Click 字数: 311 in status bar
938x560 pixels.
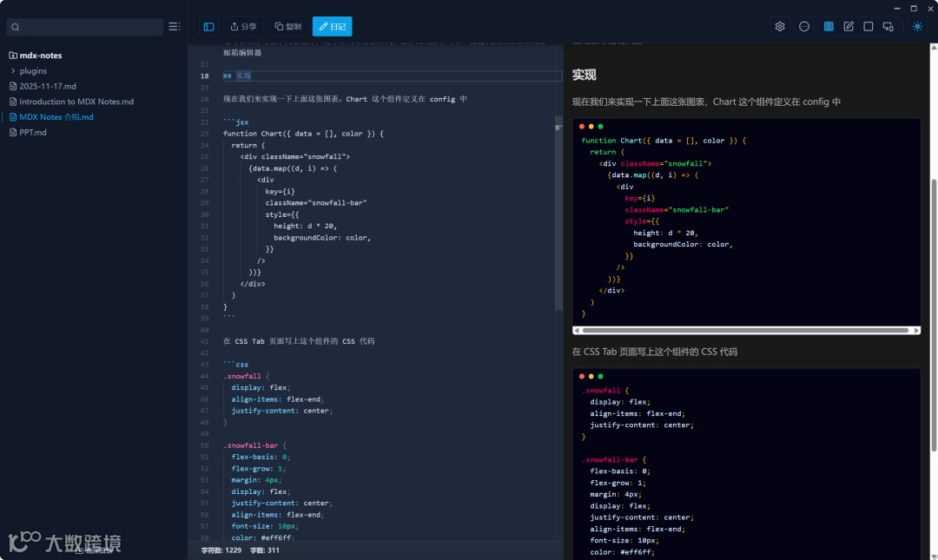(264, 550)
